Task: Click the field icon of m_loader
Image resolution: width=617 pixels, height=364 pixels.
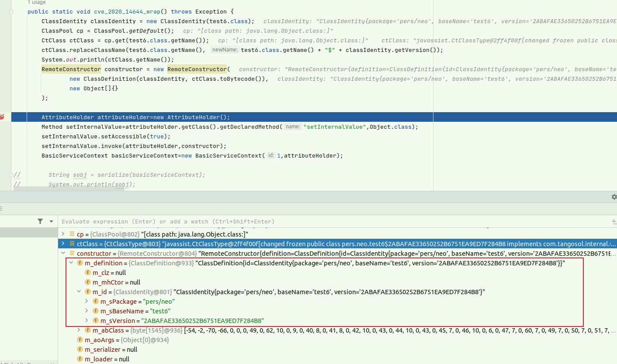Action: (80, 359)
